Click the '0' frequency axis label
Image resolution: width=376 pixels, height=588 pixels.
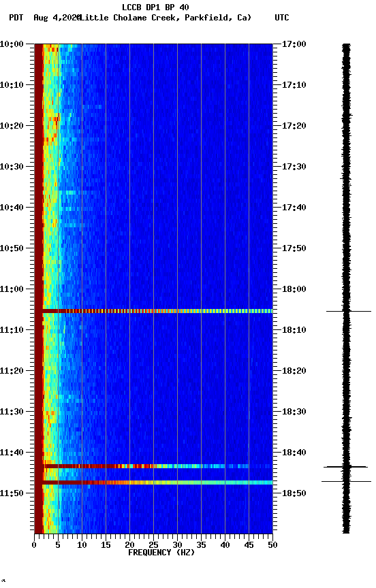point(34,545)
